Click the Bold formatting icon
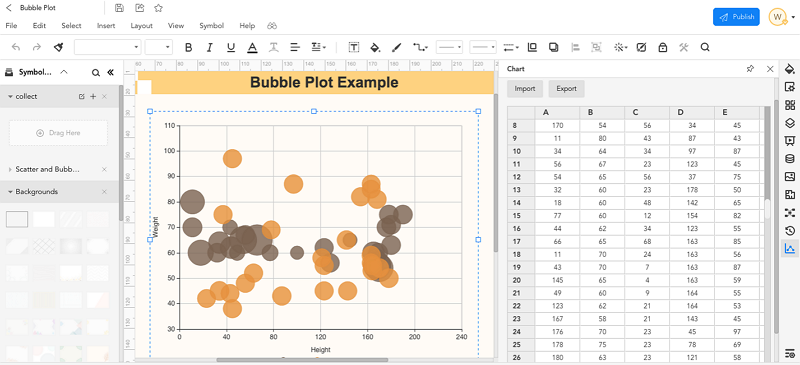The image size is (800, 365). pos(188,47)
